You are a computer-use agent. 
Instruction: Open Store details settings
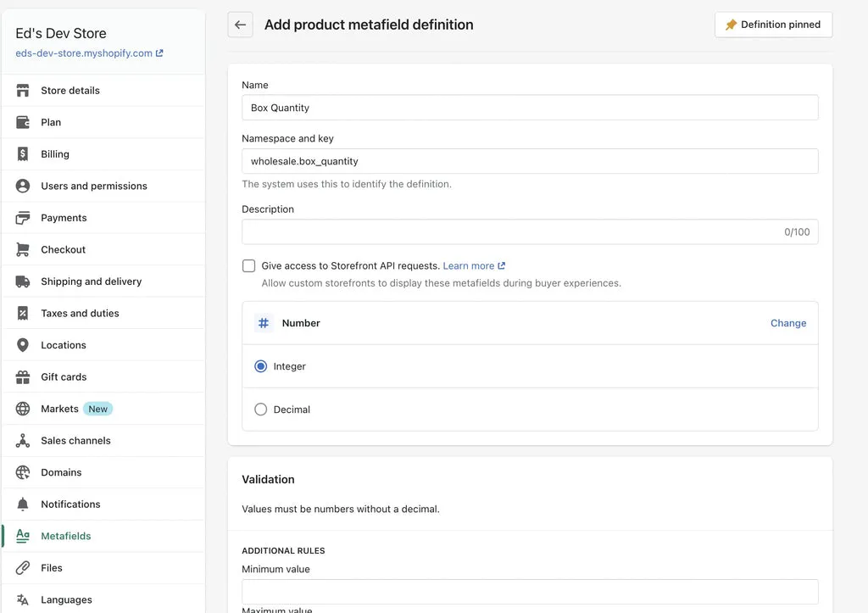[103, 90]
